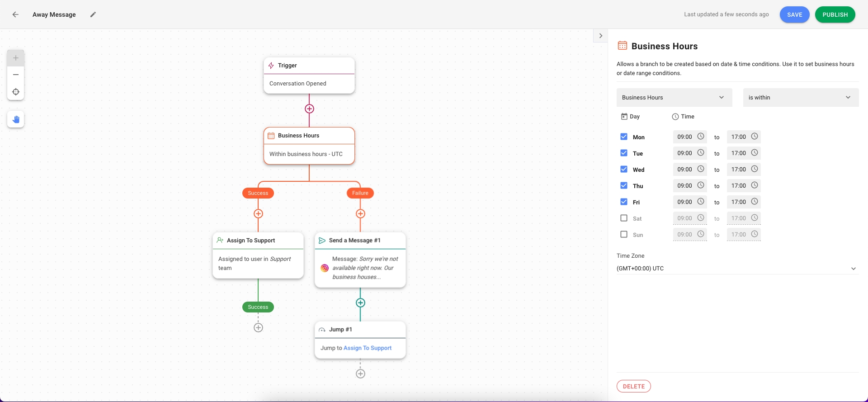Viewport: 868px width, 402px height.
Task: Click 'Last updated a few seconds ago'
Action: pos(726,14)
